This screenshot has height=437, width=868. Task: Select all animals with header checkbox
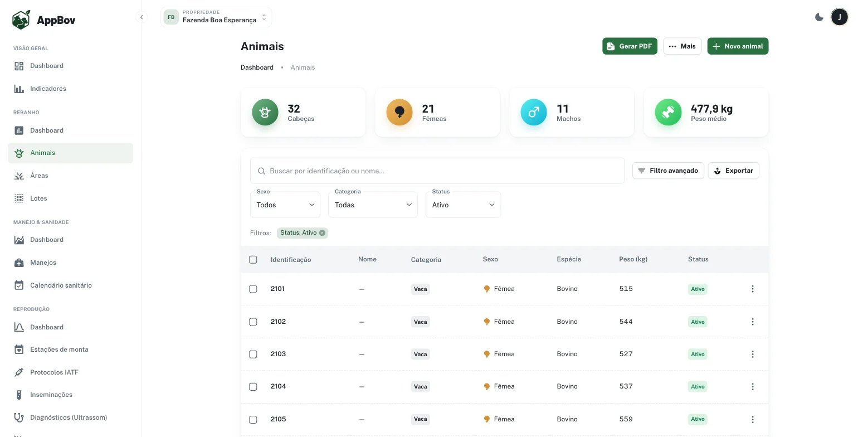pos(253,259)
